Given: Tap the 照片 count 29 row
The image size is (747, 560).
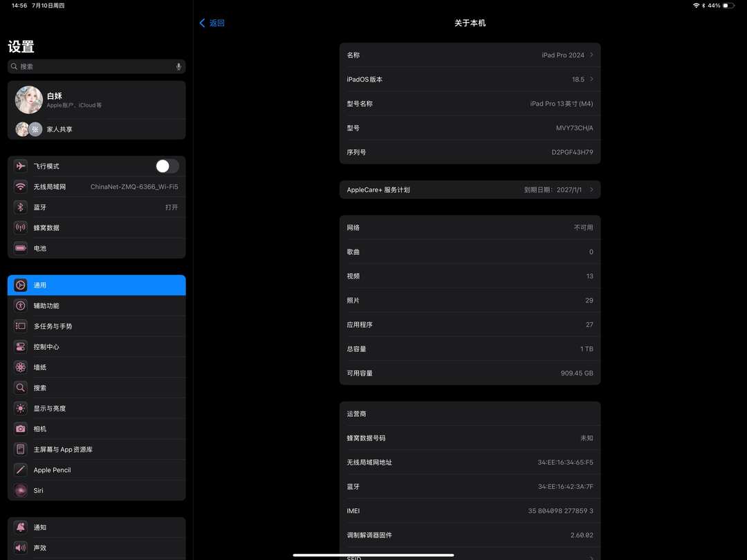Looking at the screenshot, I should 470,300.
